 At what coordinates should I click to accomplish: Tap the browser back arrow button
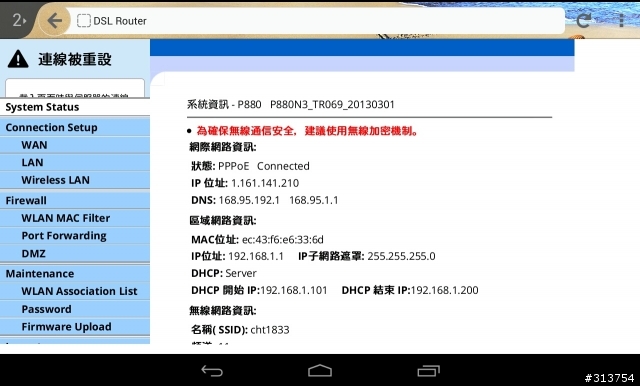55,20
